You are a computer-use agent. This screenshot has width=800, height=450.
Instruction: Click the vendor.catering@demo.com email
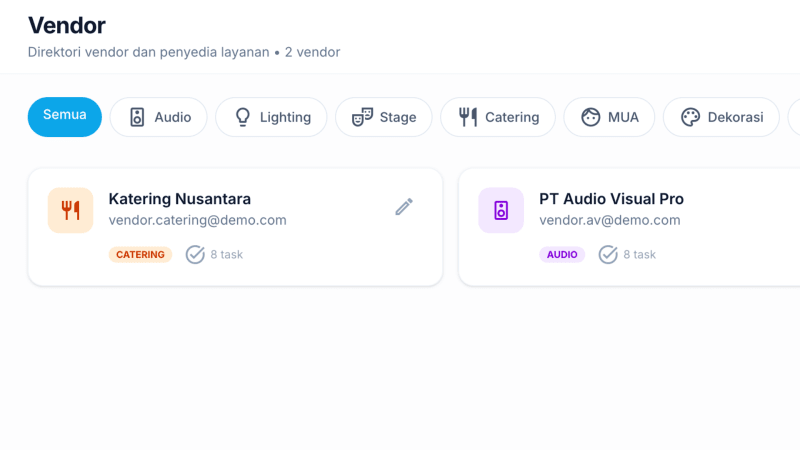tap(197, 220)
